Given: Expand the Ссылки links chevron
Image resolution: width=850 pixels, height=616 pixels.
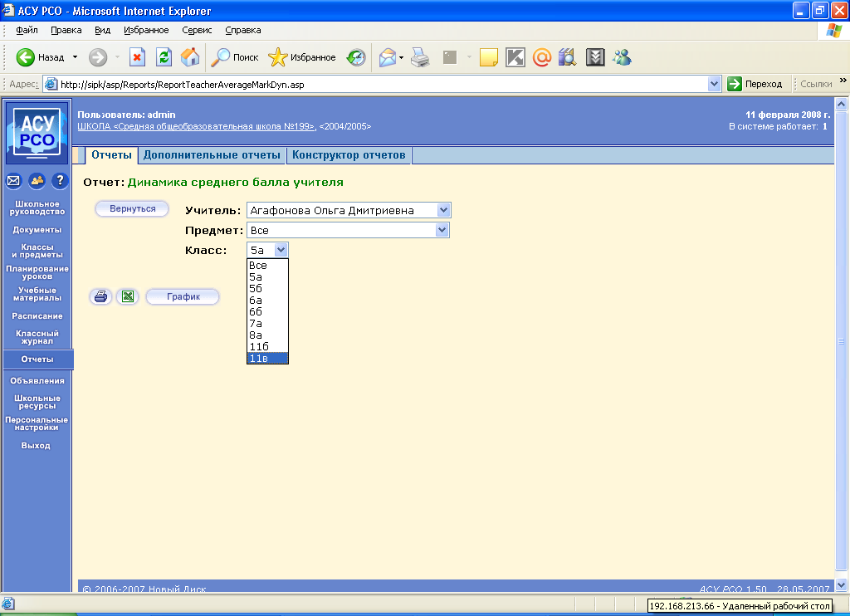Looking at the screenshot, I should (843, 81).
